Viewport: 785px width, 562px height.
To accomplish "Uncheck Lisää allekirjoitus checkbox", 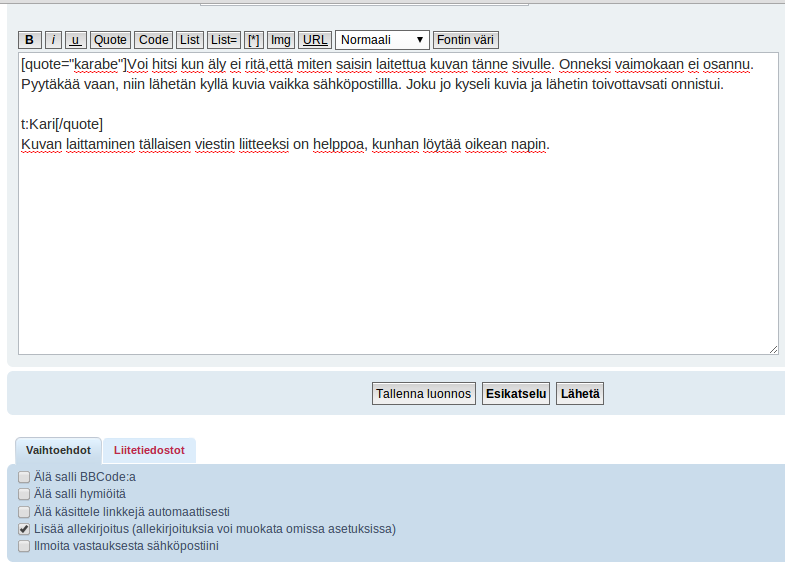I will point(24,529).
